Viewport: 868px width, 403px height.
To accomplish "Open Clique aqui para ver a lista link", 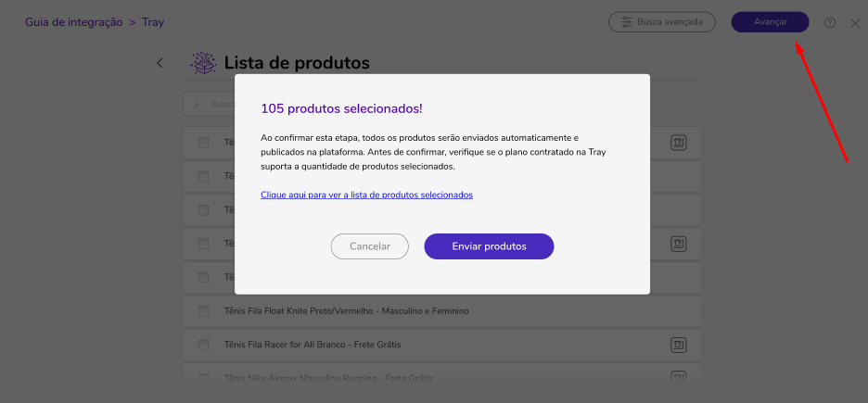I will coord(366,195).
